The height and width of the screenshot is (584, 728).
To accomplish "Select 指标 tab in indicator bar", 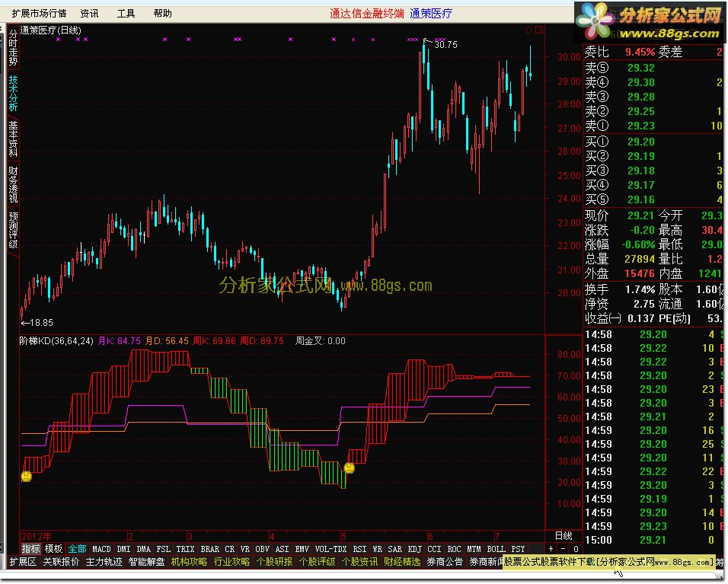I will 31,549.
